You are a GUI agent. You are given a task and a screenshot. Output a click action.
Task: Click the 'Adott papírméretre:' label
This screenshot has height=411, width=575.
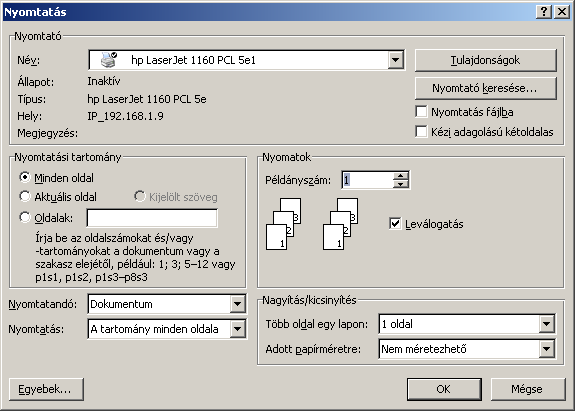[313, 349]
